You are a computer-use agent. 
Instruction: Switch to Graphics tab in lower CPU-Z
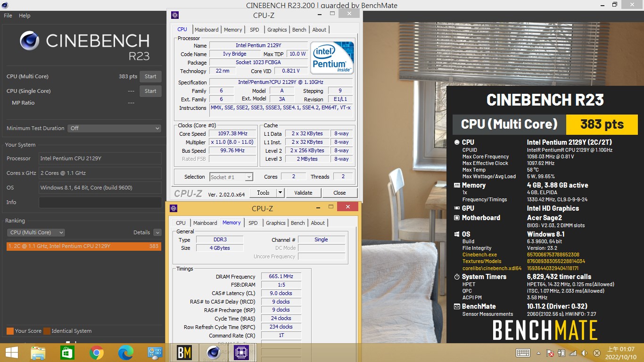click(x=276, y=223)
